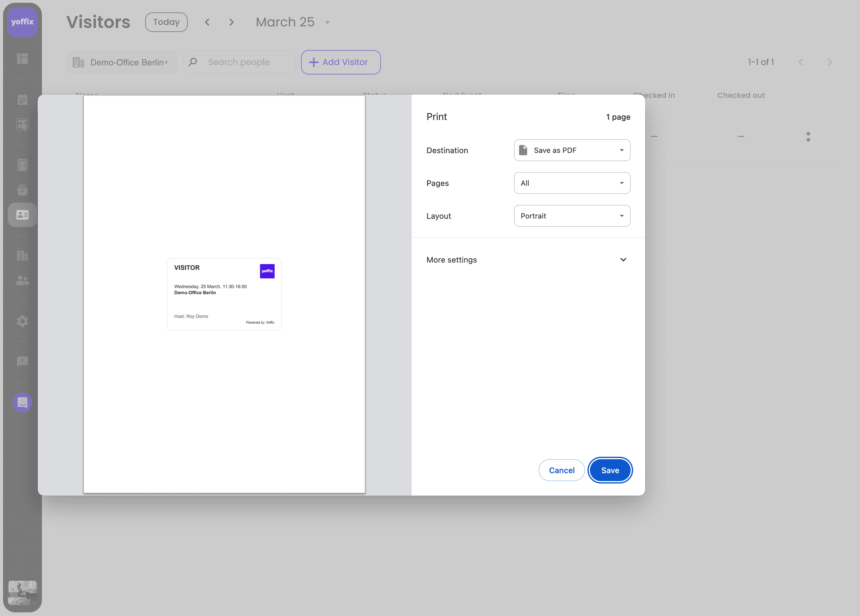Click the yoffix logo in the sidebar

pyautogui.click(x=22, y=22)
